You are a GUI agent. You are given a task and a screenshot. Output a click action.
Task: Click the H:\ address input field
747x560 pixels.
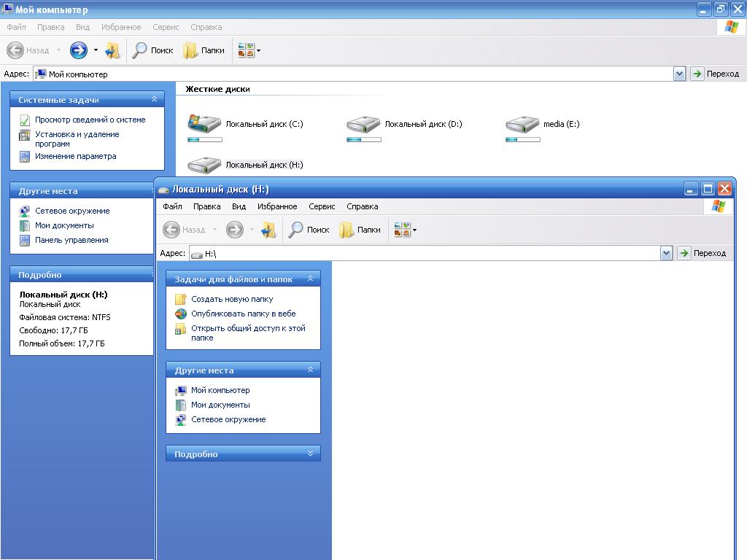tap(430, 253)
